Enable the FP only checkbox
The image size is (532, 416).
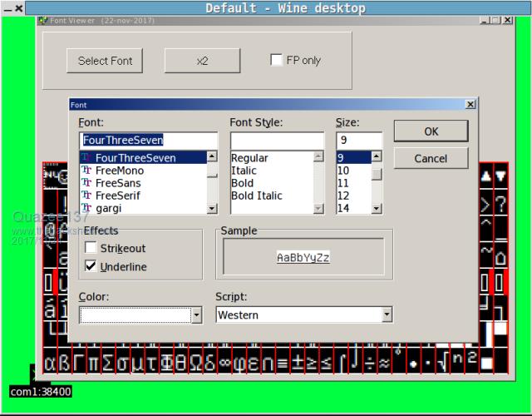tap(277, 60)
